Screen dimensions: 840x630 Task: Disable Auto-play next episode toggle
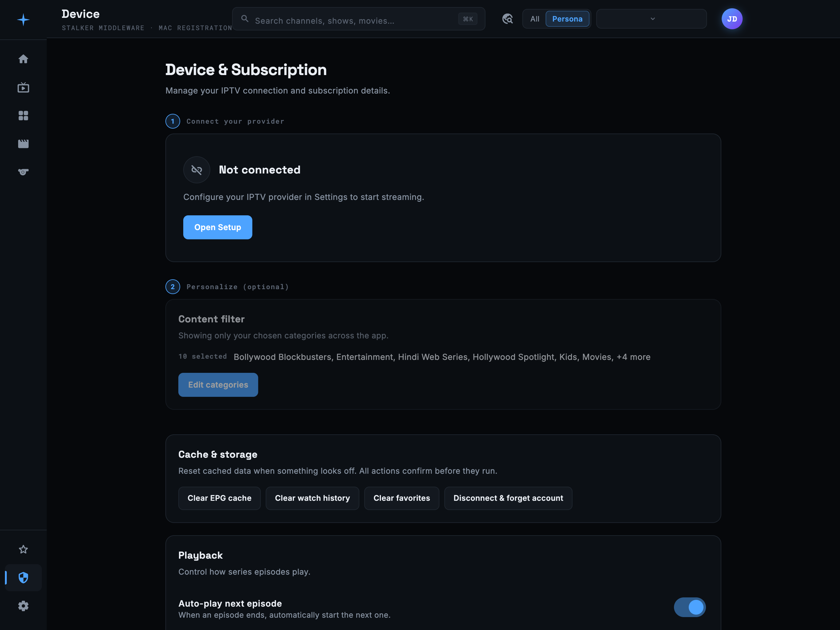click(x=690, y=607)
